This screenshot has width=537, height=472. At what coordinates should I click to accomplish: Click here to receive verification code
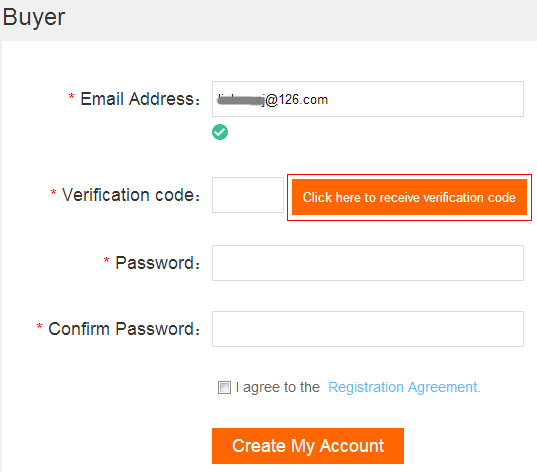pos(409,197)
